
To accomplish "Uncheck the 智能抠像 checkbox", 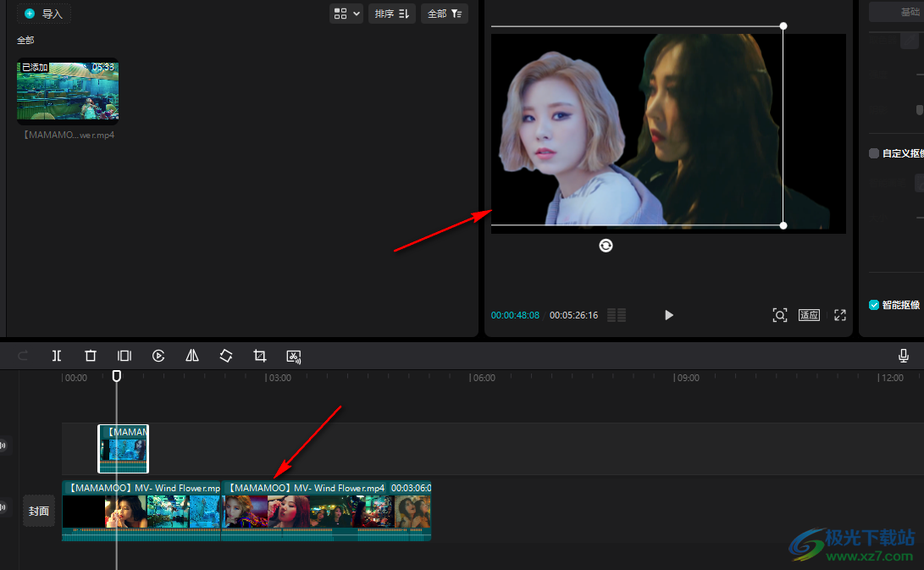I will 874,305.
